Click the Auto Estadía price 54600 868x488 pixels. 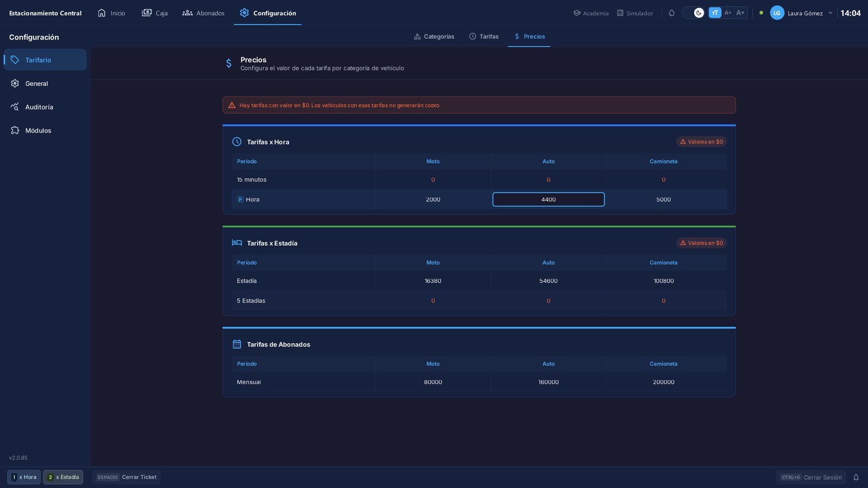548,281
